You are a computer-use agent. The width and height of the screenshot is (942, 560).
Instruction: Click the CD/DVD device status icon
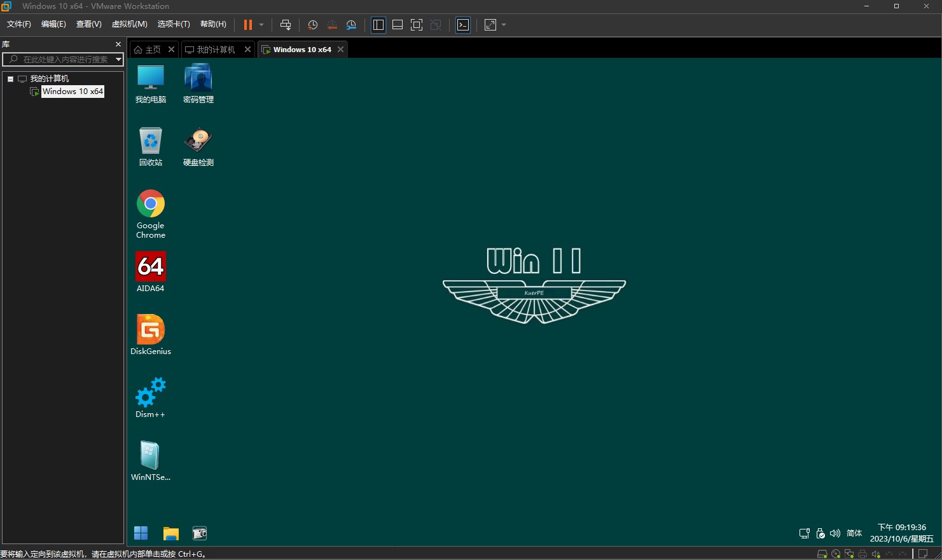(x=836, y=554)
